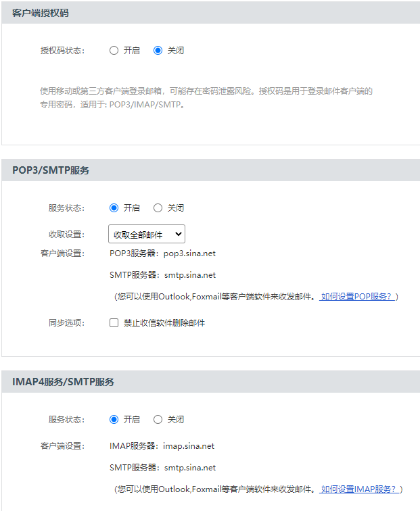Screen dimensions: 420x511
Task: Click the SMTP服务器 address in IMAP4 section
Action: coord(189,468)
